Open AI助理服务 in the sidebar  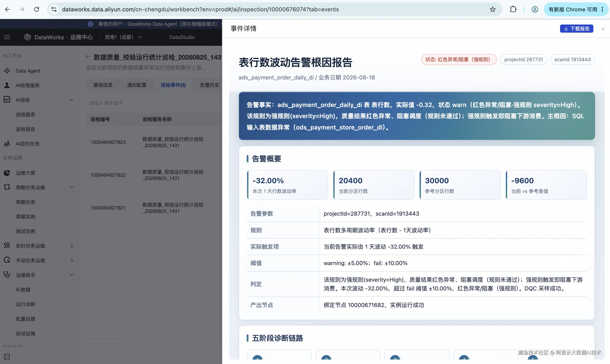(28, 85)
